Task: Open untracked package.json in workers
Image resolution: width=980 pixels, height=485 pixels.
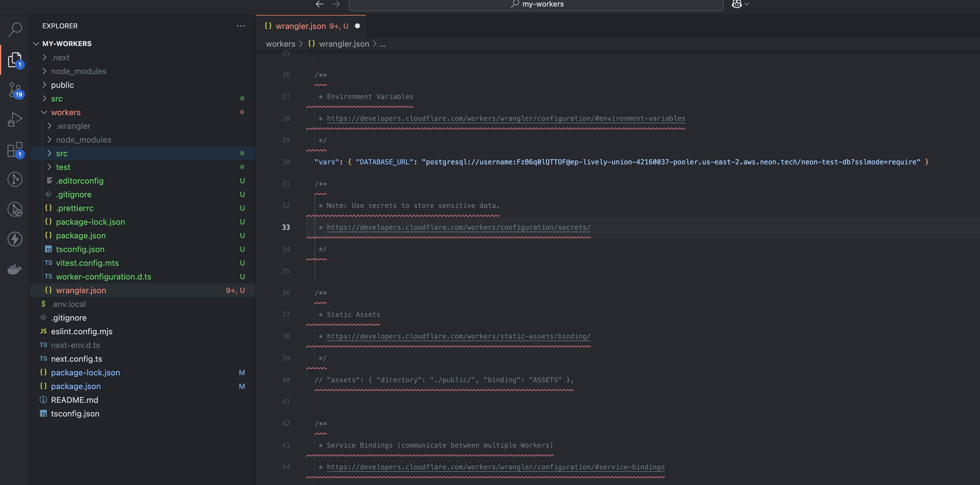Action: click(143, 235)
